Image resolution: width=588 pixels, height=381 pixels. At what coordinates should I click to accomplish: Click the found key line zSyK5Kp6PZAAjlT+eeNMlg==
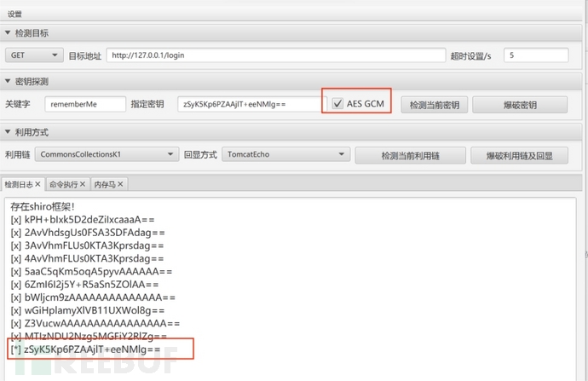tap(85, 349)
